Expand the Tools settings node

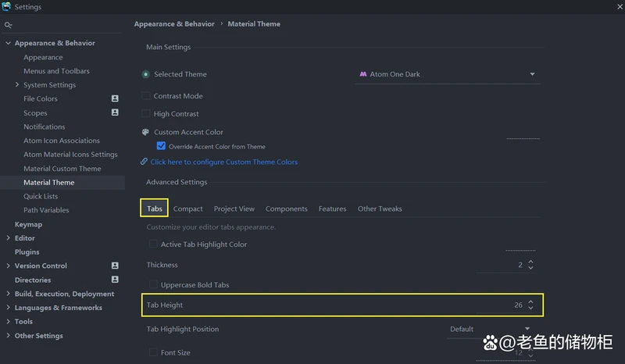(x=8, y=321)
